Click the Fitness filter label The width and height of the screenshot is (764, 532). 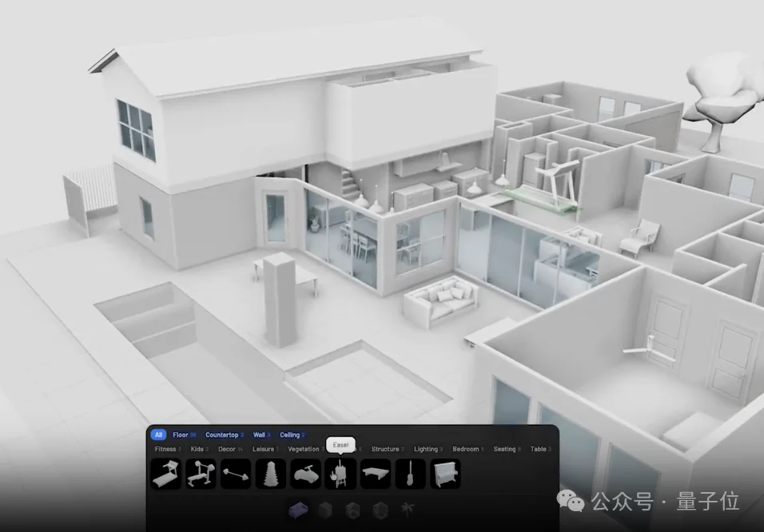tap(164, 449)
